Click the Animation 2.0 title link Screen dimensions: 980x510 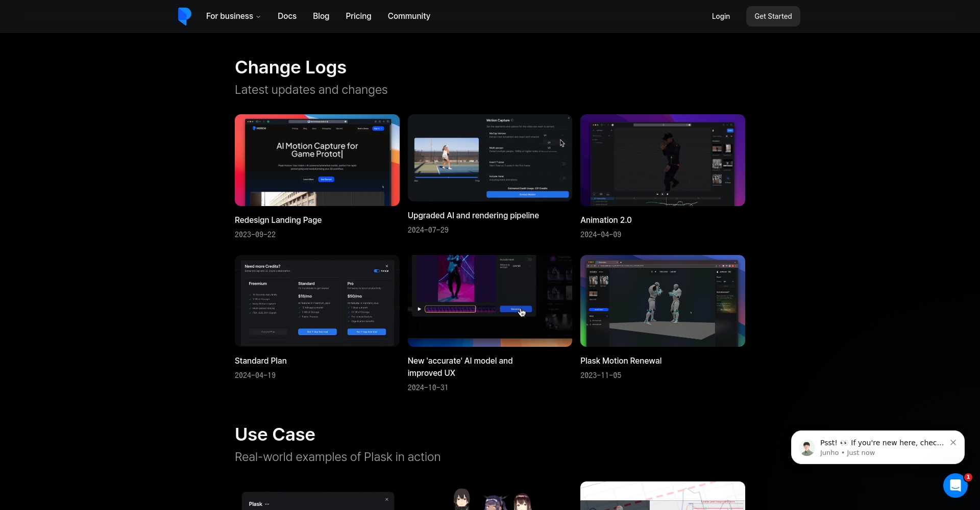click(606, 220)
